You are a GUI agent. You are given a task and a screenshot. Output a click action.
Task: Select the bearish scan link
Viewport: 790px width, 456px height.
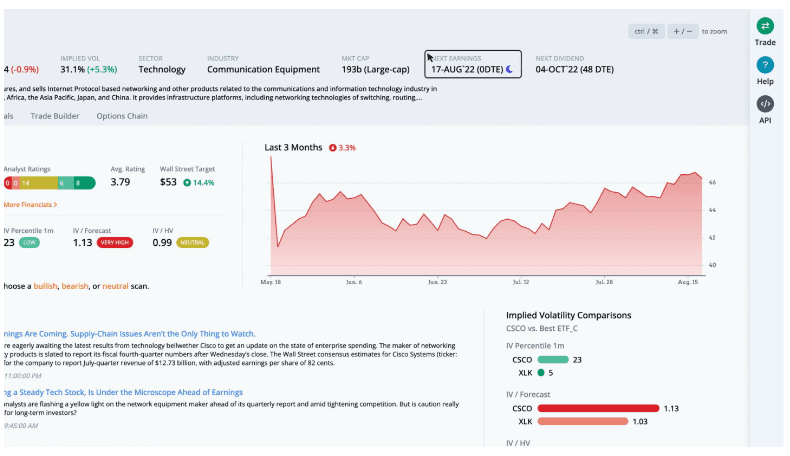75,286
